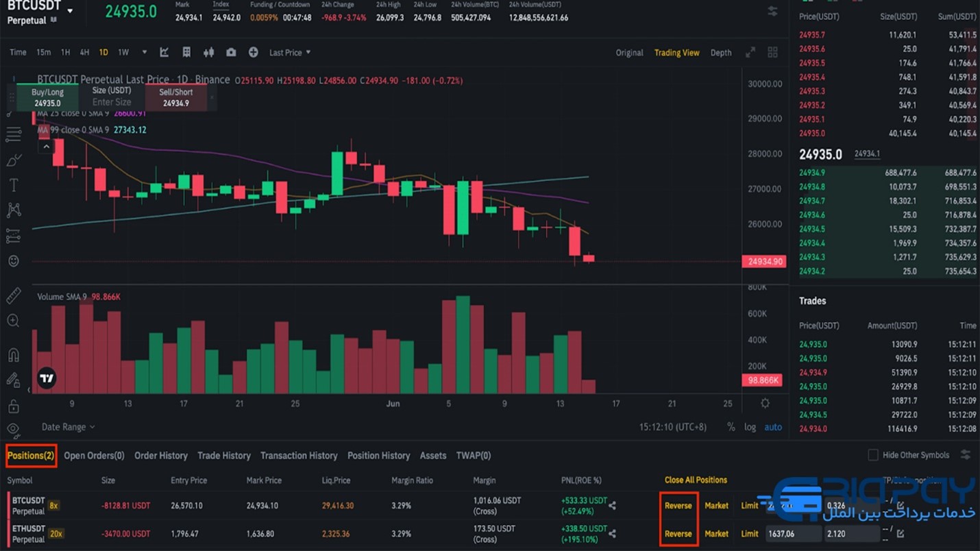
Task: Open preferences slider icon at top right
Action: pyautogui.click(x=772, y=11)
